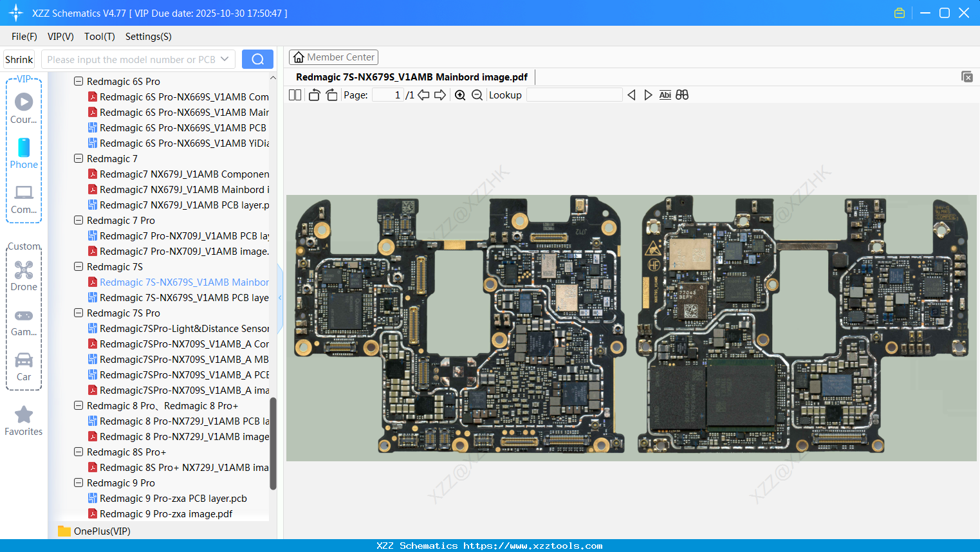The width and height of the screenshot is (980, 552).
Task: Collapse the Redmagic 7S tree node
Action: pos(78,266)
